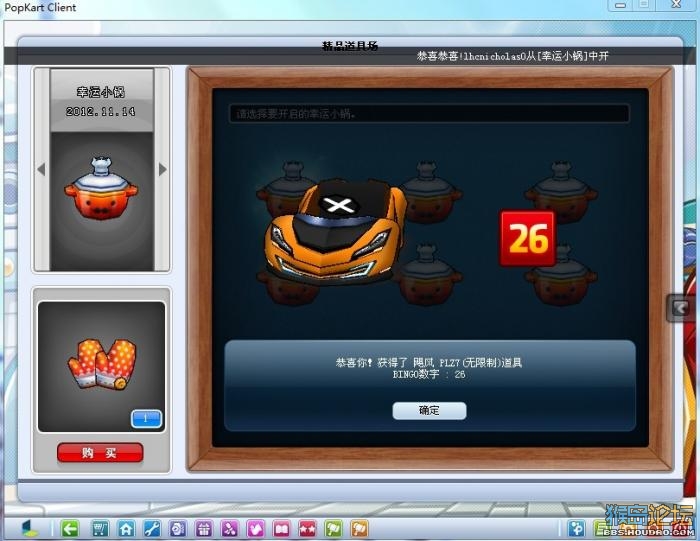This screenshot has width=700, height=541.
Task: Click the 请选择要开启的幸运小锅 prompt bar
Action: (429, 113)
